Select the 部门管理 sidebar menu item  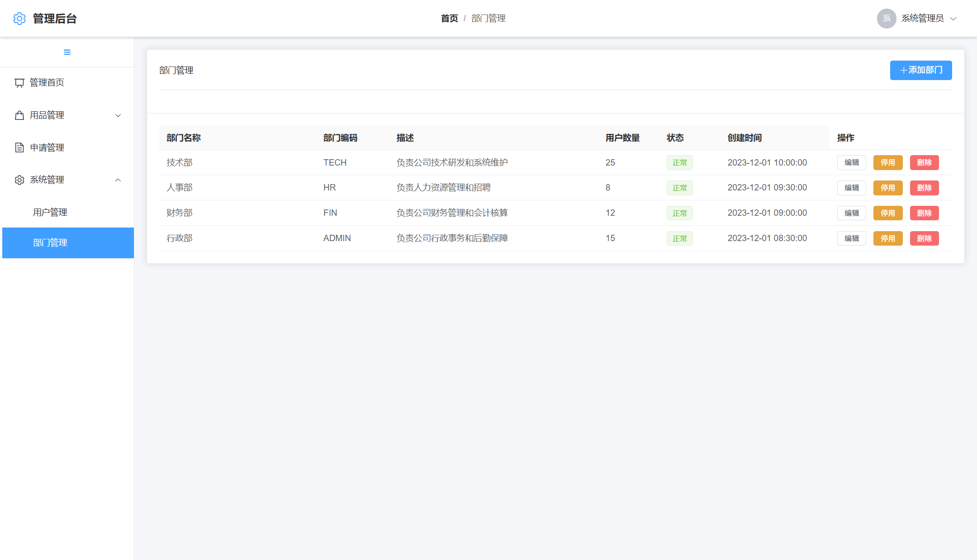tap(50, 243)
